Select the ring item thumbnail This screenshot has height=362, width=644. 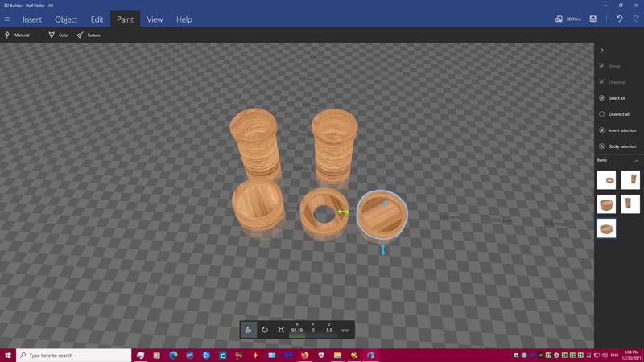point(606,179)
